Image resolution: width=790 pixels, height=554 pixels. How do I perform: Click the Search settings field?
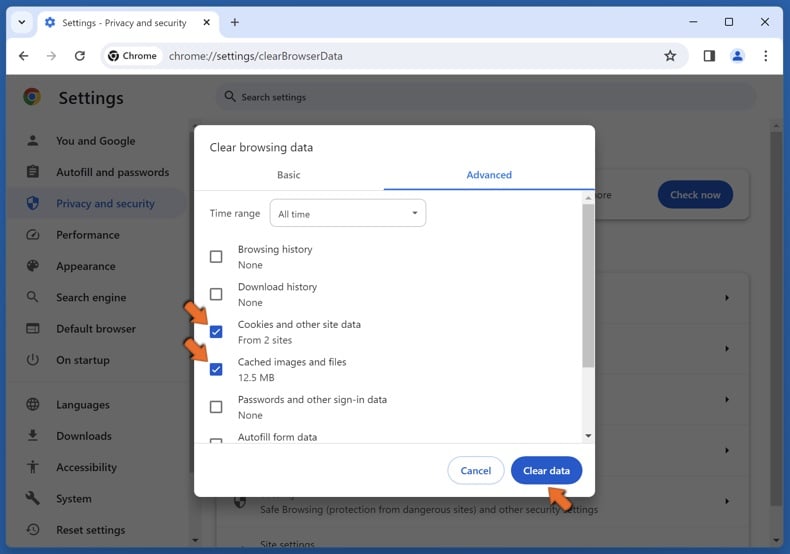(x=486, y=97)
